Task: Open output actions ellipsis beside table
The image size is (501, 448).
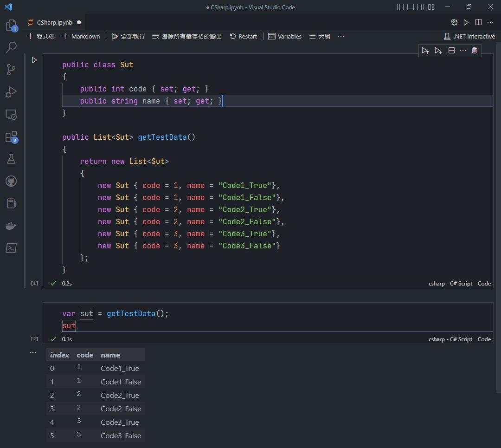Action: pos(33,352)
